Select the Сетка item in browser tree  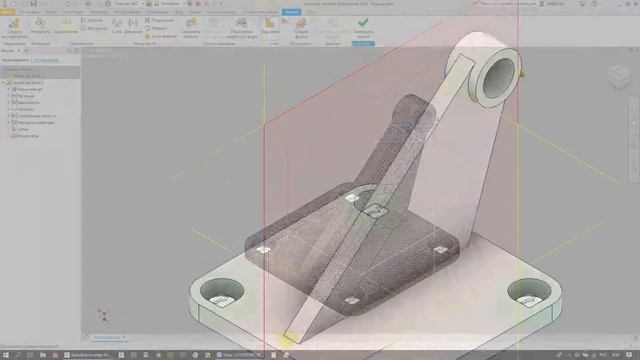[20, 129]
